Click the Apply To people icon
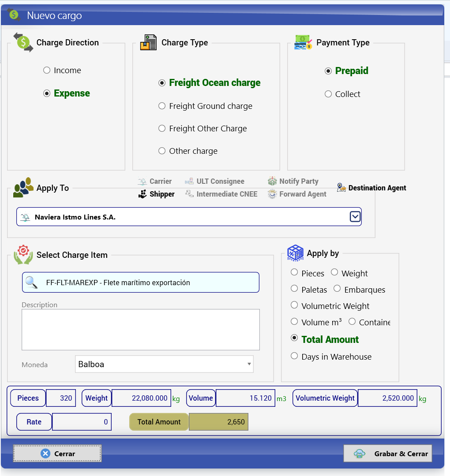The height and width of the screenshot is (476, 450). pyautogui.click(x=23, y=187)
